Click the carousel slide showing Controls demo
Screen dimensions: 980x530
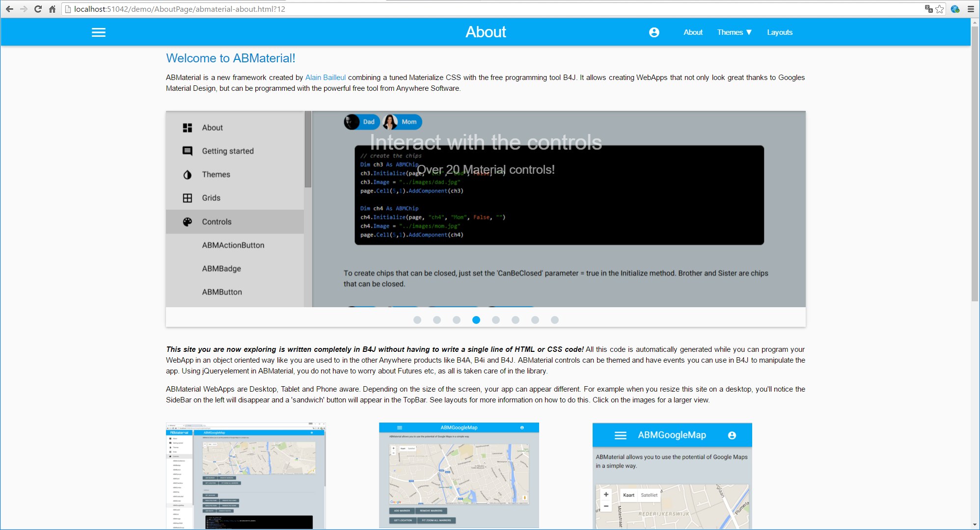coord(485,209)
